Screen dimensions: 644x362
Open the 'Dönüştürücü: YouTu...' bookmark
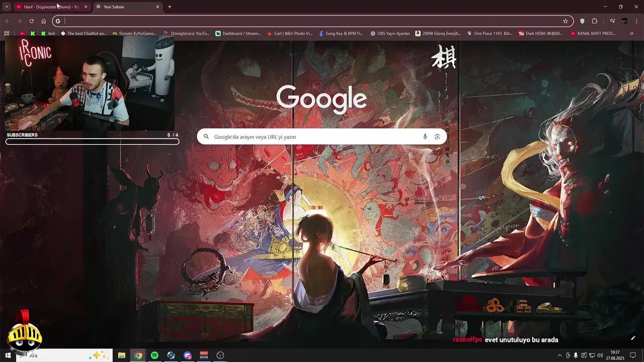[x=187, y=34]
